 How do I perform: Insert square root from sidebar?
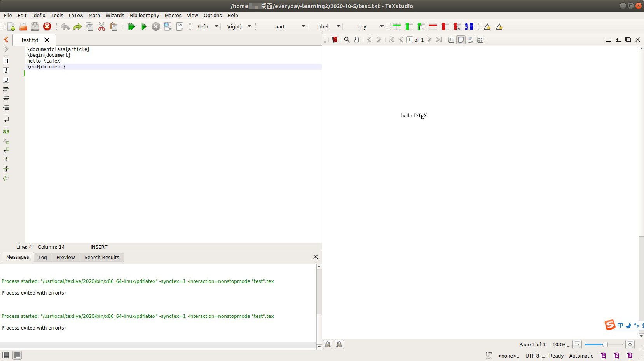point(6,178)
